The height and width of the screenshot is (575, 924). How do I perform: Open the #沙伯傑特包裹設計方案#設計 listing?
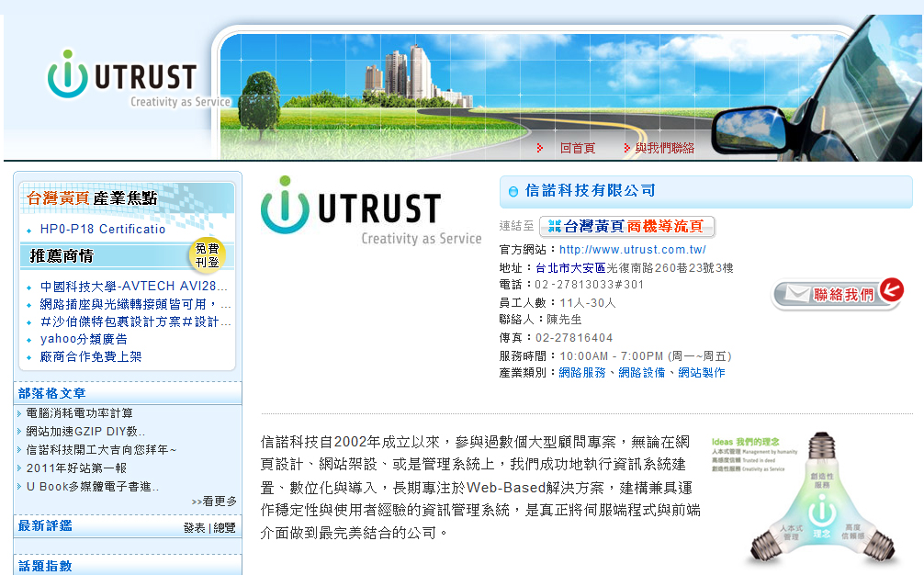coord(136,321)
